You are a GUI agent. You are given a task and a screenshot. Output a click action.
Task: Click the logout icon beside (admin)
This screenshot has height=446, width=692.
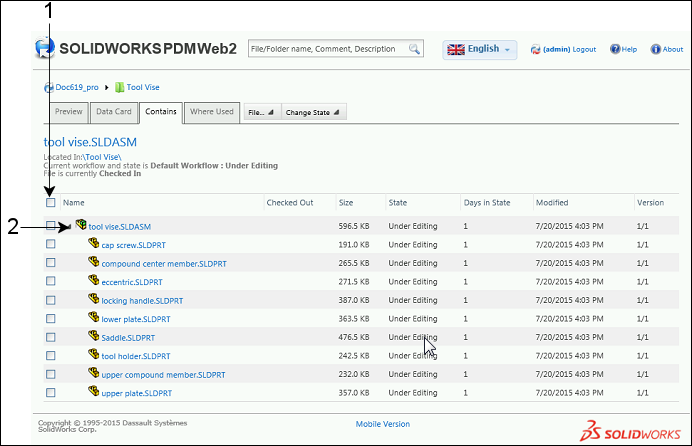pyautogui.click(x=535, y=49)
